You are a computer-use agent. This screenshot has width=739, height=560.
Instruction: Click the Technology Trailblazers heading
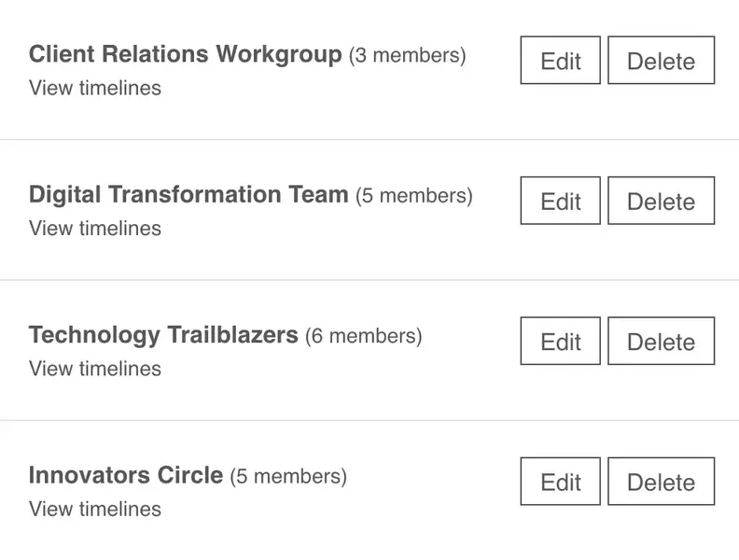pos(163,334)
